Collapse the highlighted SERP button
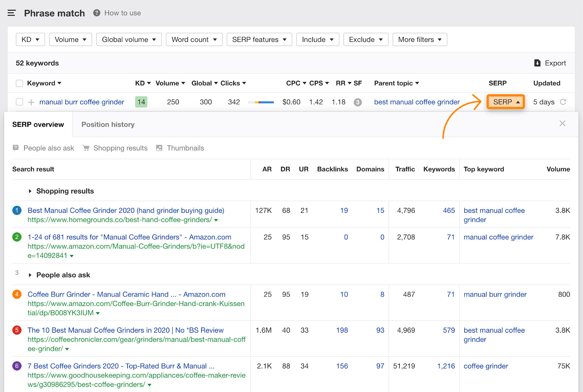Image resolution: width=583 pixels, height=392 pixels. pos(505,102)
